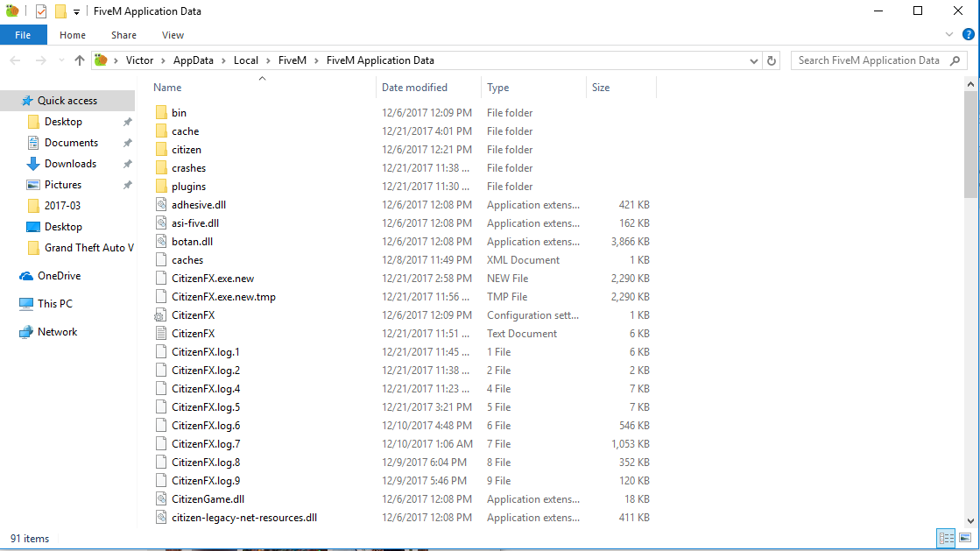The image size is (980, 551).
Task: Select the file named CitizenFX.exe.new.tmp
Action: point(223,297)
